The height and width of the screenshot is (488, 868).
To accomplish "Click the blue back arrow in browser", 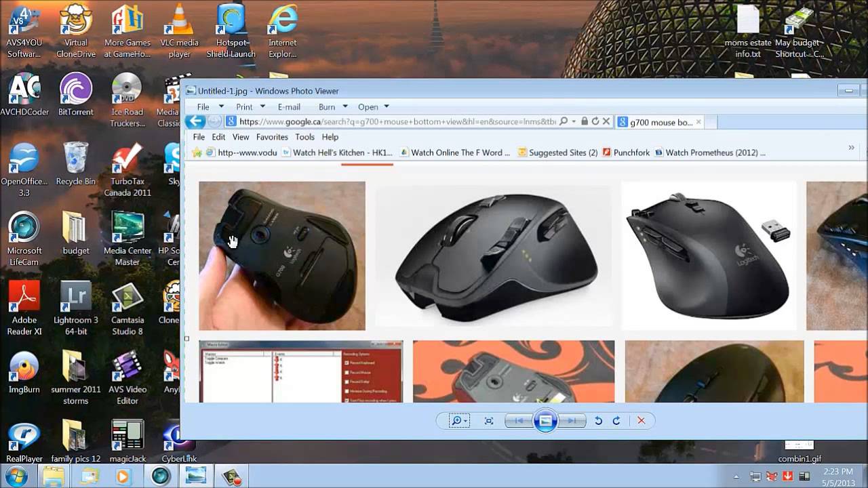I will (x=195, y=121).
